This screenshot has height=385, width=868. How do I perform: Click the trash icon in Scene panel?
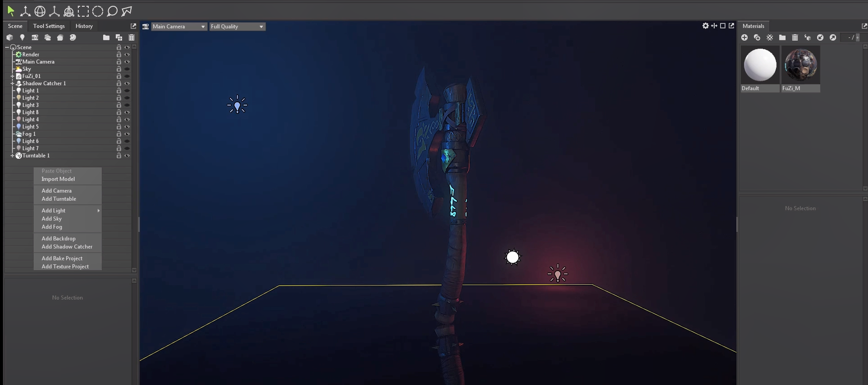[132, 37]
